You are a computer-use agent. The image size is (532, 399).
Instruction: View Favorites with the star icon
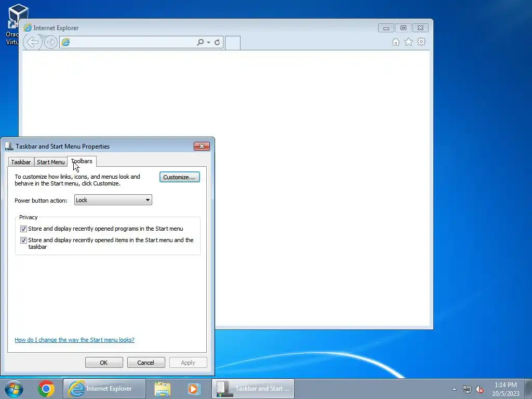[x=408, y=42]
